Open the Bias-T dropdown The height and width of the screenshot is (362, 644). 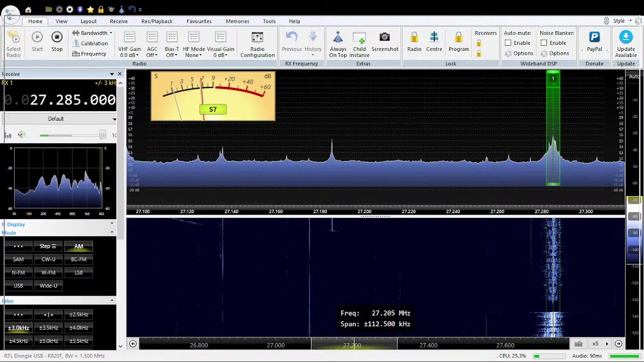tap(172, 45)
